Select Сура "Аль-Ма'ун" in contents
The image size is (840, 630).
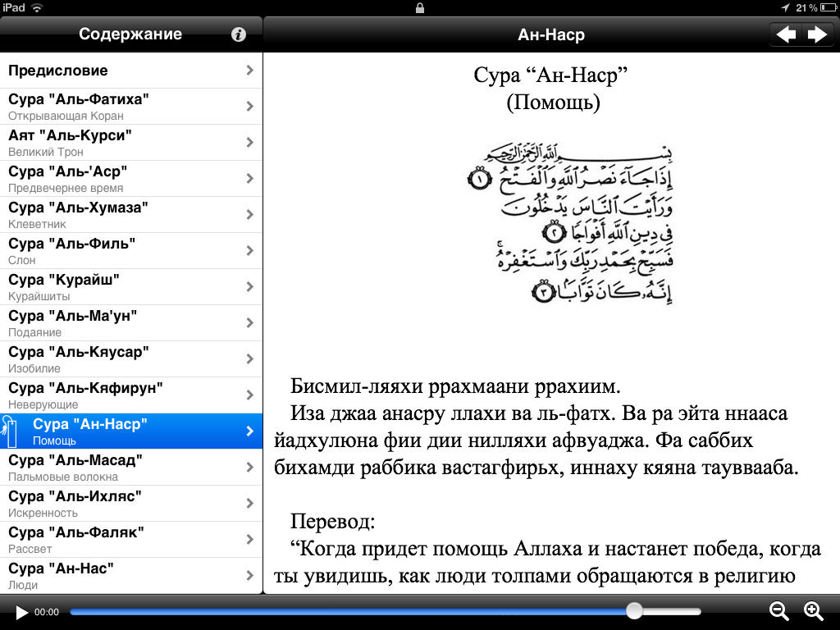pos(131,323)
